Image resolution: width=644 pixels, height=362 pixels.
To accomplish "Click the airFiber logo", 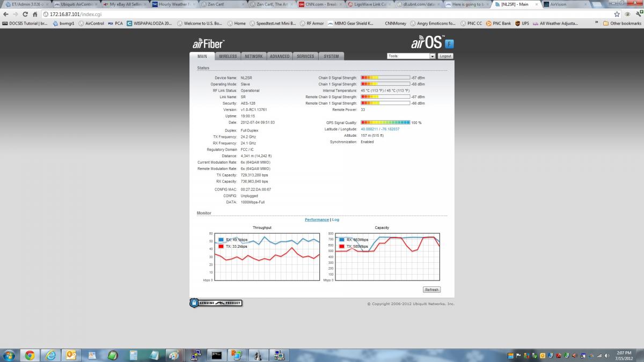I will 209,43.
